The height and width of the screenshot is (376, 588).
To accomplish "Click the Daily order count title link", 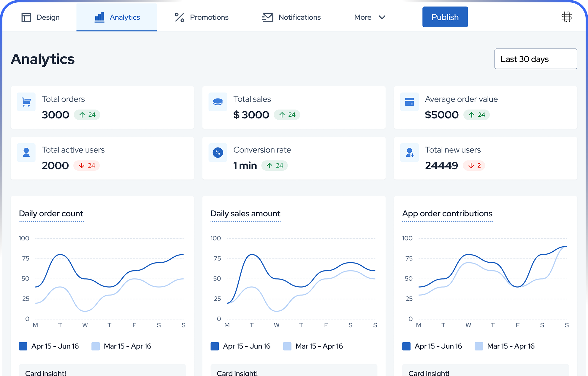I will click(51, 214).
